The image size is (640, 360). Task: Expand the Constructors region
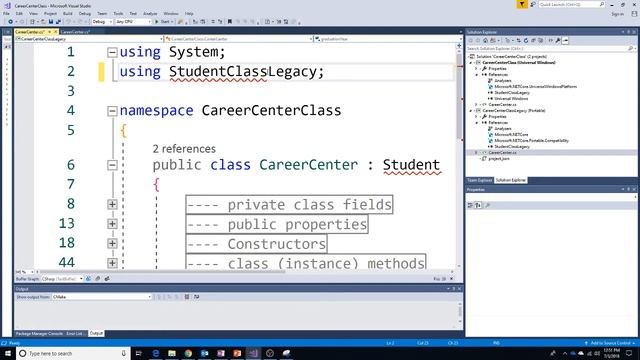[112, 244]
